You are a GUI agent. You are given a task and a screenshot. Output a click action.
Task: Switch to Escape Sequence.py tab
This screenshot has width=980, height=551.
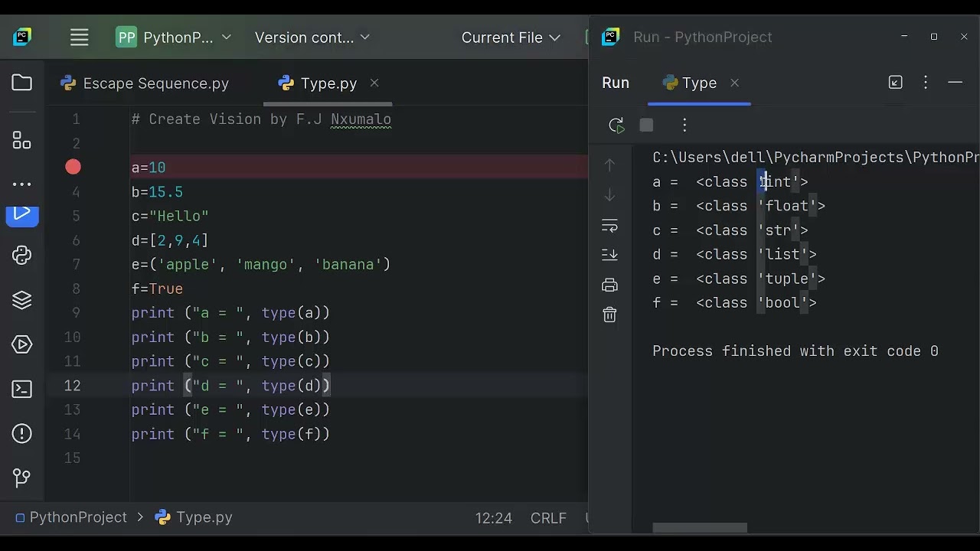(145, 83)
